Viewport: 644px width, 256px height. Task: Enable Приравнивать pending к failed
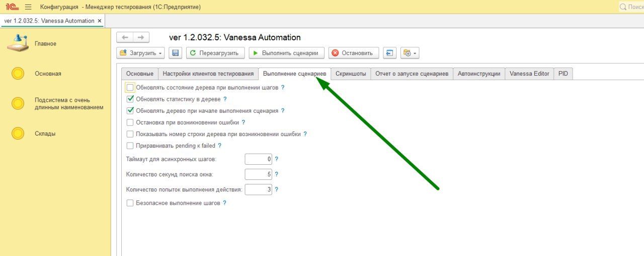click(x=130, y=146)
